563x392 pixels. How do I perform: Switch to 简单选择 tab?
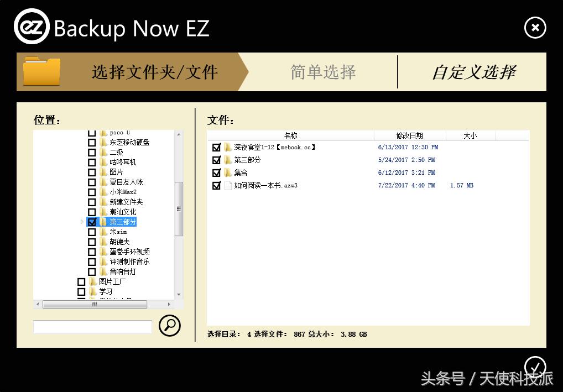tap(323, 72)
